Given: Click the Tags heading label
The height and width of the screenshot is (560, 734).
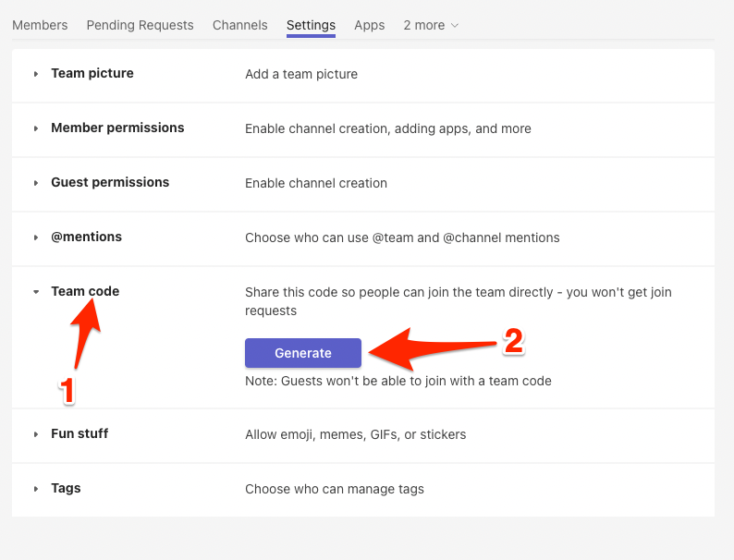Looking at the screenshot, I should [66, 489].
